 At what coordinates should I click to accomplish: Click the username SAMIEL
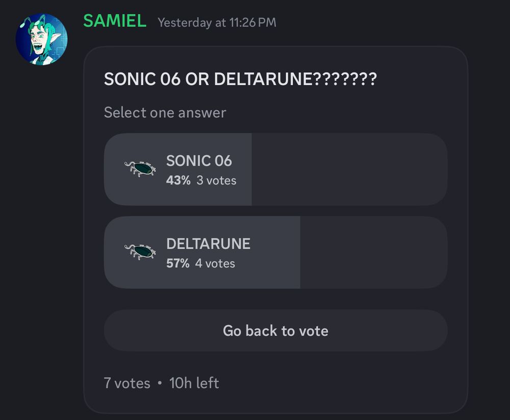pos(113,21)
